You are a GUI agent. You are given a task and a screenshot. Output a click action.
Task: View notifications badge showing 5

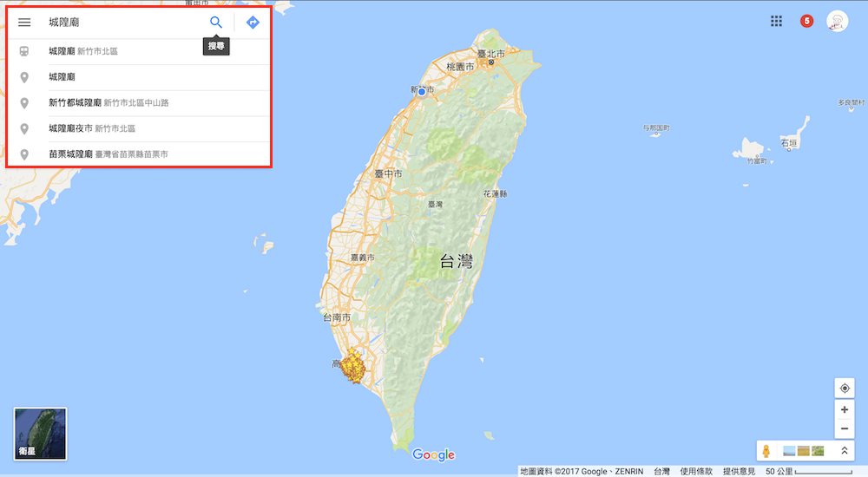(x=807, y=21)
